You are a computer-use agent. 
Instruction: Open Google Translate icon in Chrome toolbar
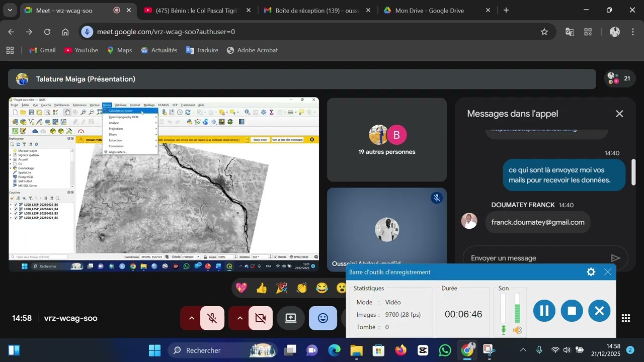[570, 32]
